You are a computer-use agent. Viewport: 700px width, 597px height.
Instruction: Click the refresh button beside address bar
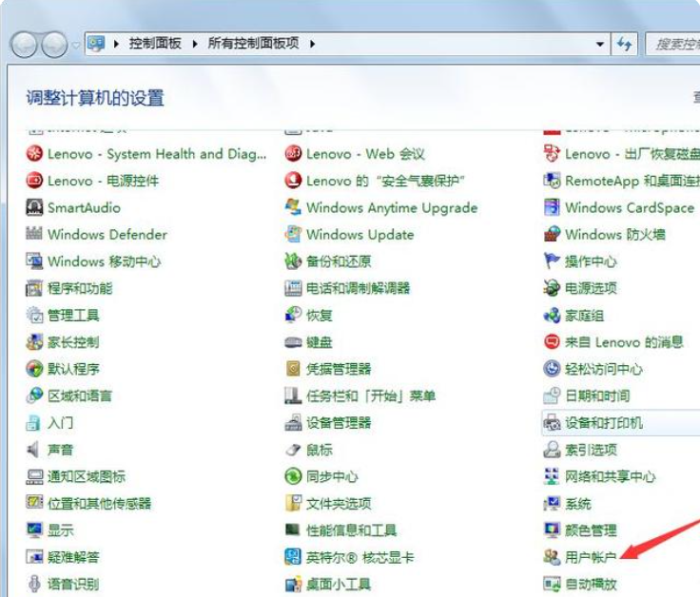click(625, 44)
